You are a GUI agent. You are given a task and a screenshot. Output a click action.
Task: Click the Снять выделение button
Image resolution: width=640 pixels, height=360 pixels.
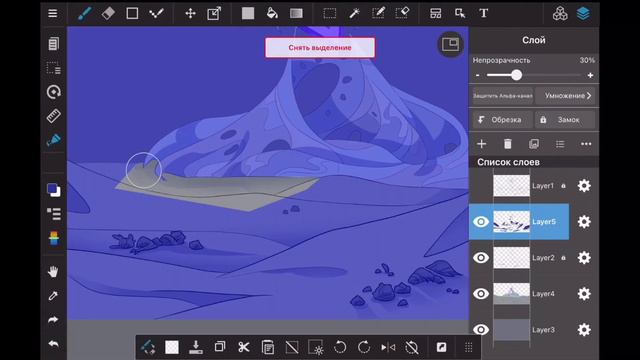pyautogui.click(x=320, y=48)
